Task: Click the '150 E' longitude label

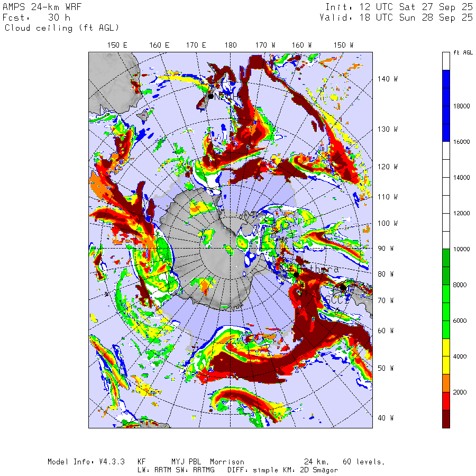Action: [x=117, y=45]
